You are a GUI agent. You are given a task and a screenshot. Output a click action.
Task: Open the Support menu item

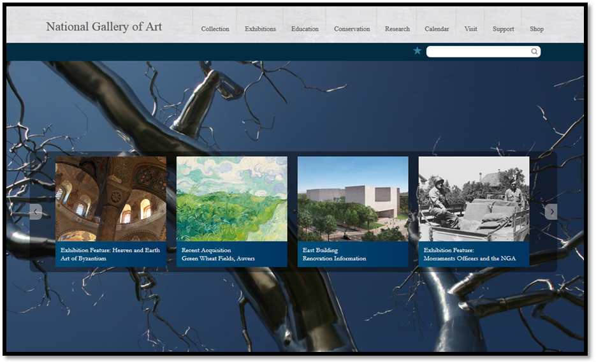coord(504,29)
